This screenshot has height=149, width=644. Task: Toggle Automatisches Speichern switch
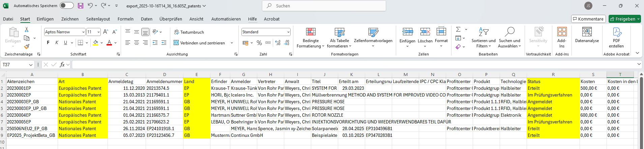pyautogui.click(x=67, y=5)
